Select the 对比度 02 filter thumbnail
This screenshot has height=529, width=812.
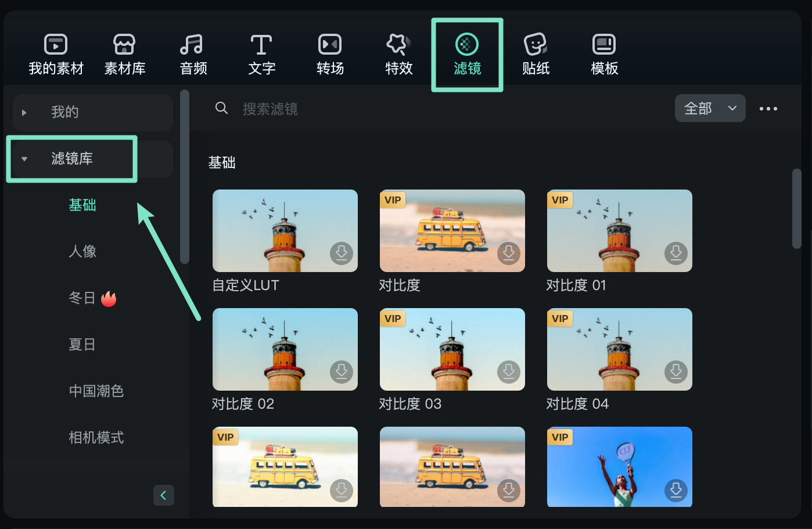coord(285,349)
